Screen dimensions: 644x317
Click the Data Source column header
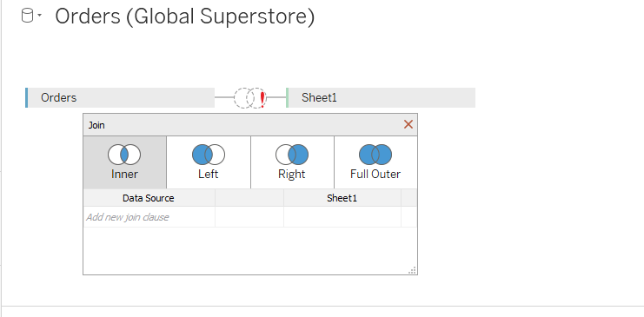pos(149,198)
